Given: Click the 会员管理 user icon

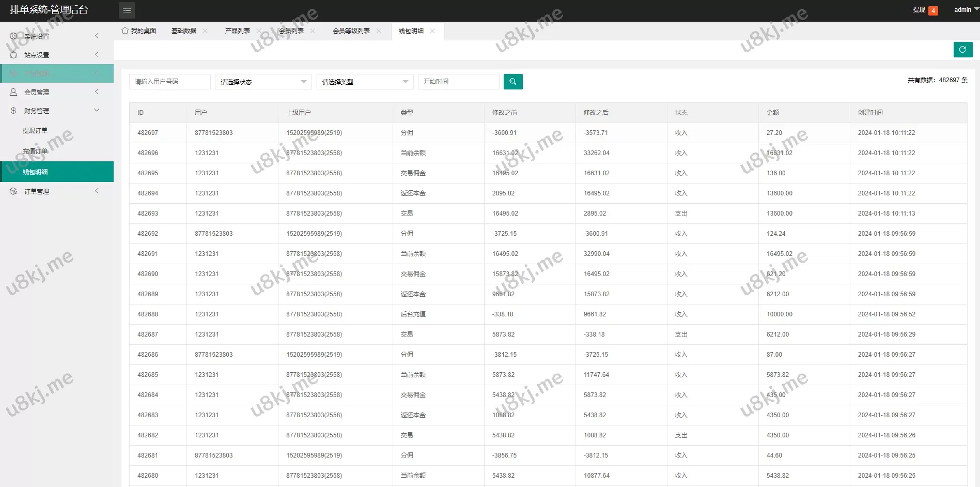Looking at the screenshot, I should pyautogui.click(x=13, y=92).
